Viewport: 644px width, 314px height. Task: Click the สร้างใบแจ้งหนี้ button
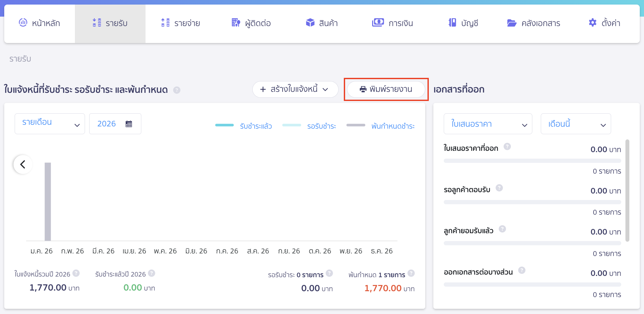(x=295, y=89)
